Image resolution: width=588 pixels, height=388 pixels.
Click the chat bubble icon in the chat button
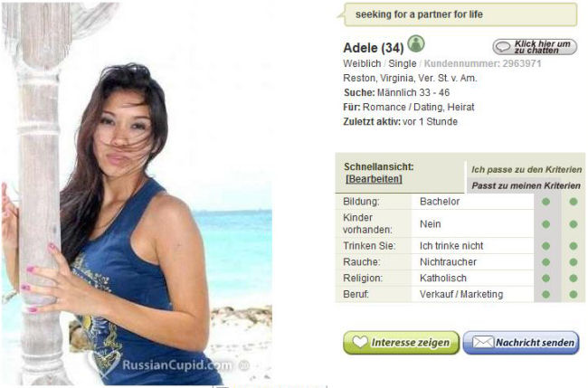click(x=503, y=47)
